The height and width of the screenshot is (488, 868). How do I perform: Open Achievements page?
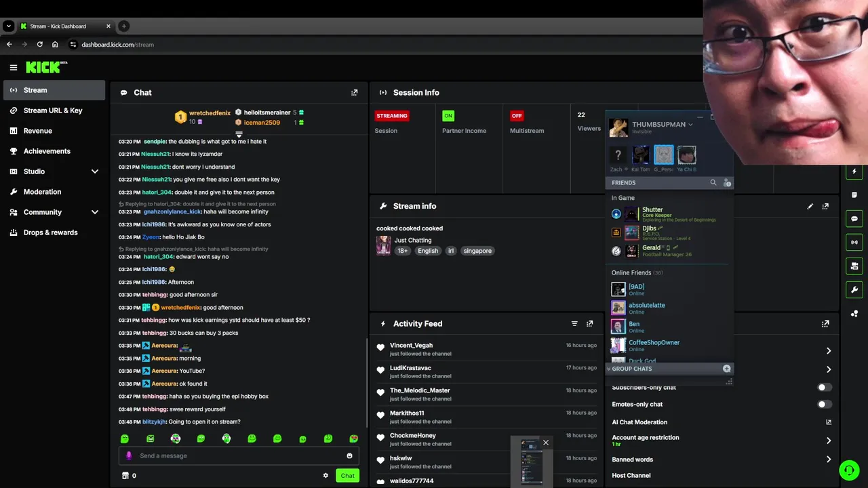(x=54, y=151)
